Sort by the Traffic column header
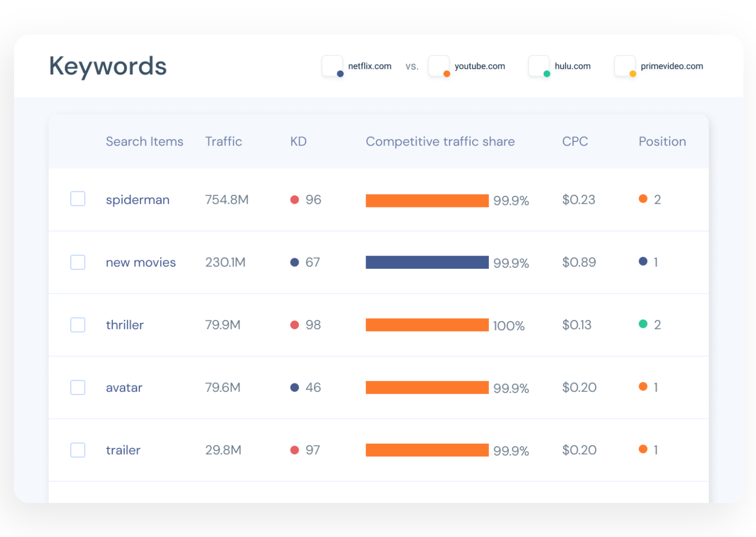The image size is (756, 537). point(224,141)
